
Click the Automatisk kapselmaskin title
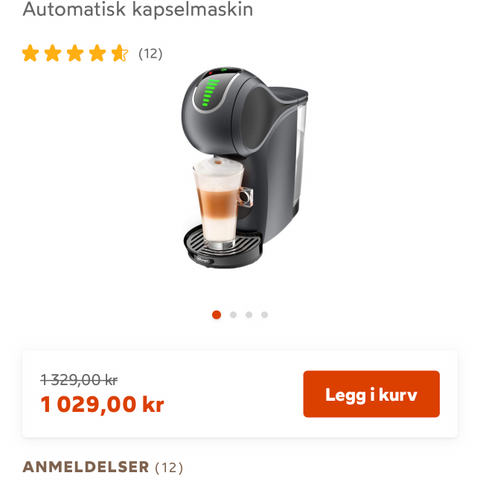tap(138, 9)
